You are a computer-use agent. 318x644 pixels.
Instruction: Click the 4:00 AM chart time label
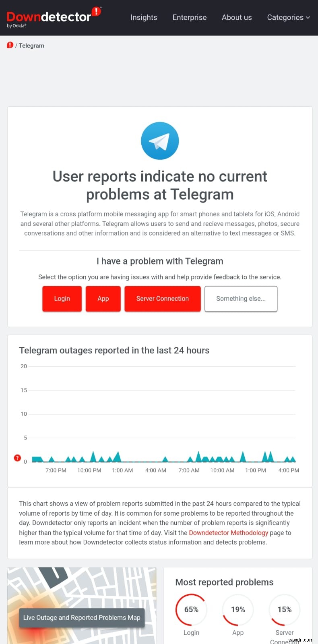coord(156,470)
